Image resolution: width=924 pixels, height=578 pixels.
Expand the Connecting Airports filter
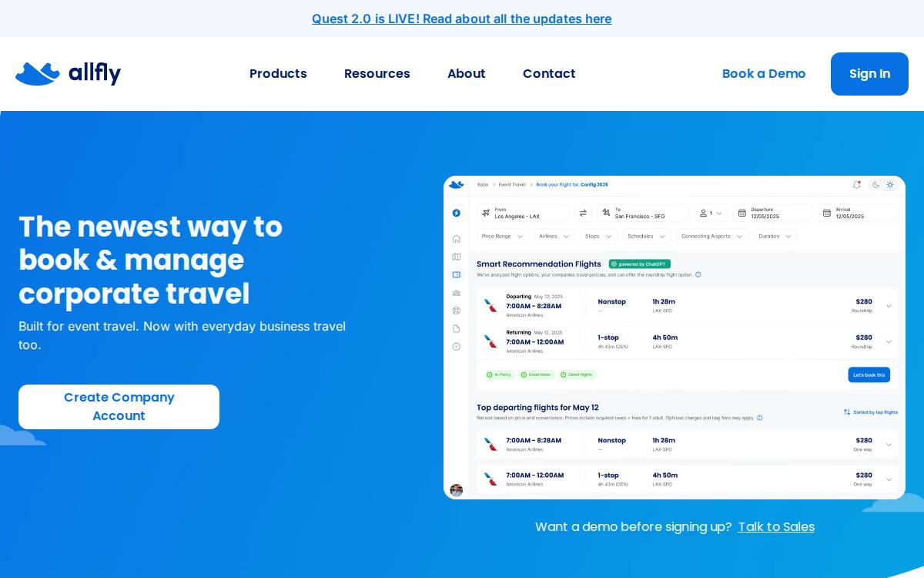[x=712, y=237]
